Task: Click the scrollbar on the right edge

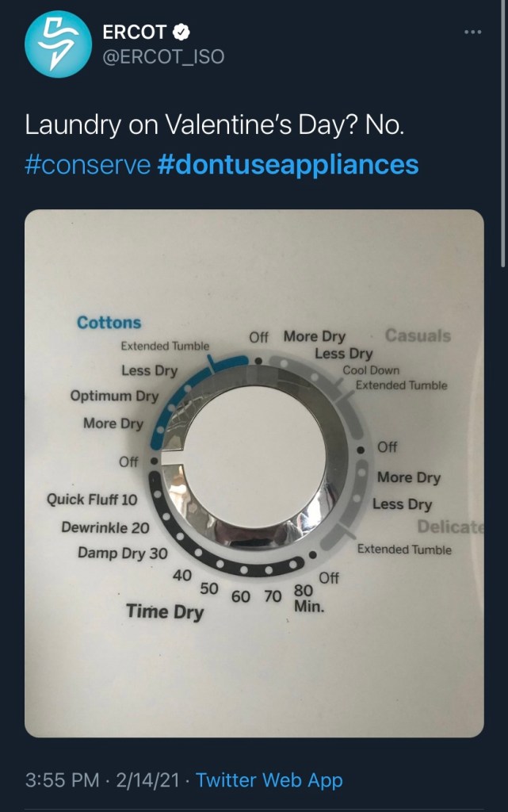Action: coord(504,135)
